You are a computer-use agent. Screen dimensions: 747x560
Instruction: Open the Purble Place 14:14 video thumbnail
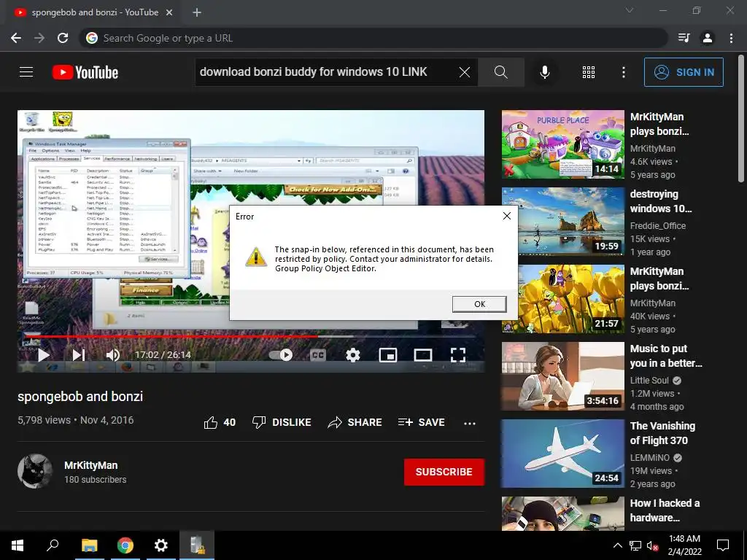pos(562,144)
